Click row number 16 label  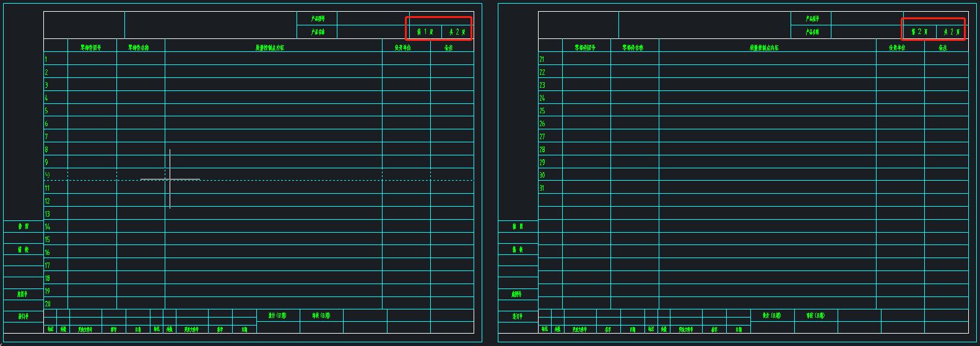tap(47, 253)
